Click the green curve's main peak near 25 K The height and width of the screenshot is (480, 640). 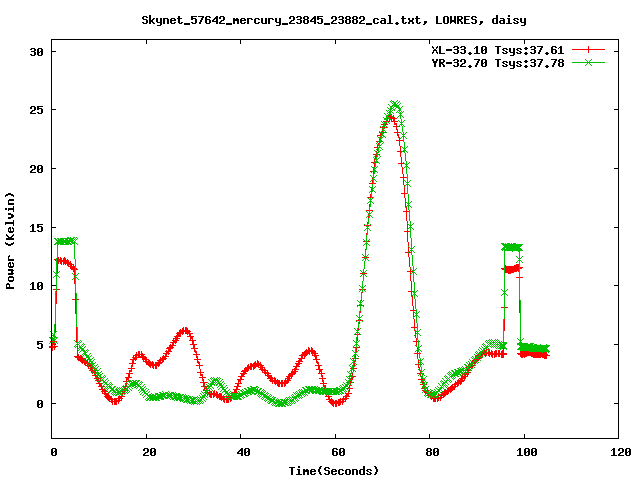[395, 104]
